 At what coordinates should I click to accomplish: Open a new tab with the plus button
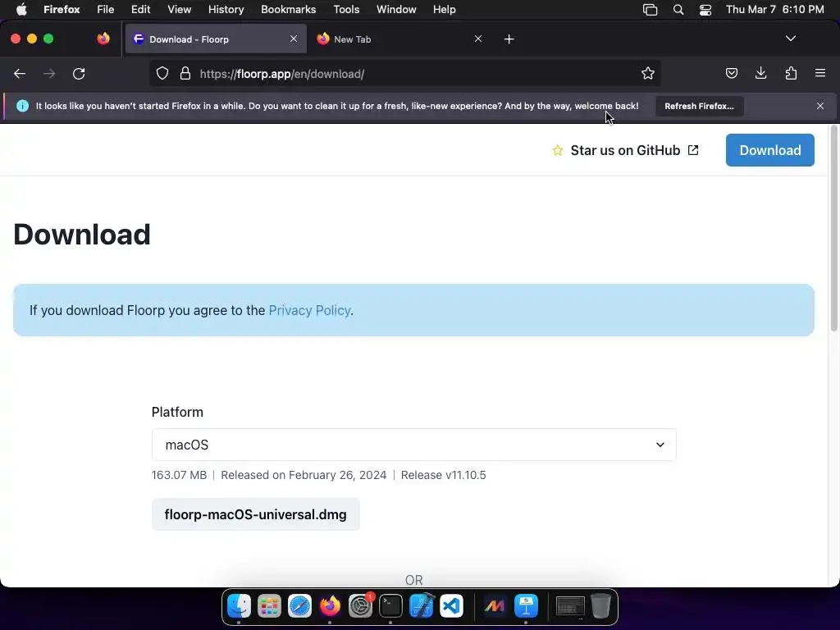(509, 39)
